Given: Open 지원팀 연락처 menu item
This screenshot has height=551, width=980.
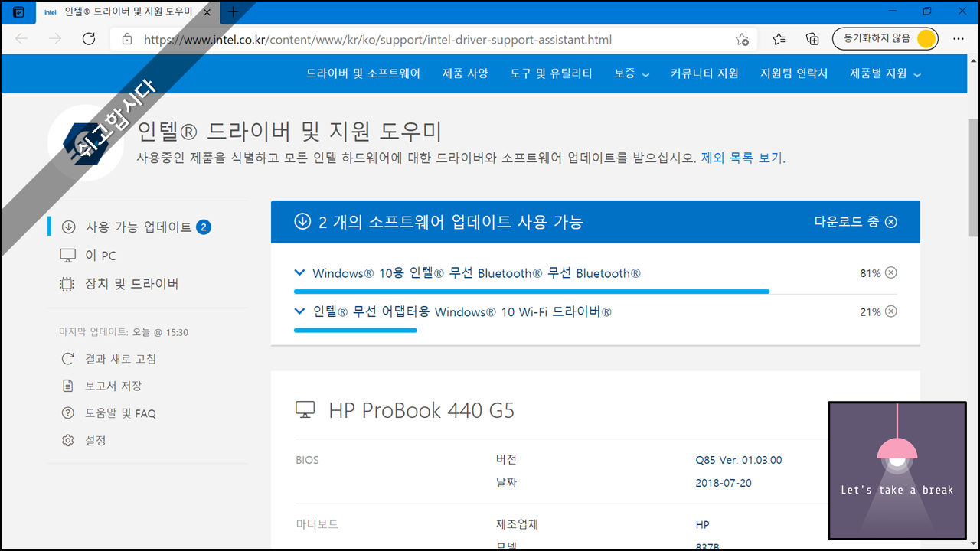Looking at the screenshot, I should tap(794, 73).
